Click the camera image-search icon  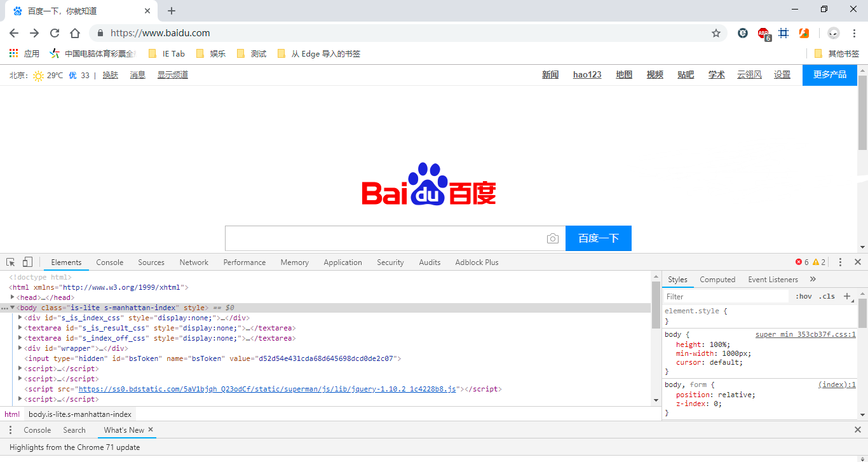[x=553, y=238]
